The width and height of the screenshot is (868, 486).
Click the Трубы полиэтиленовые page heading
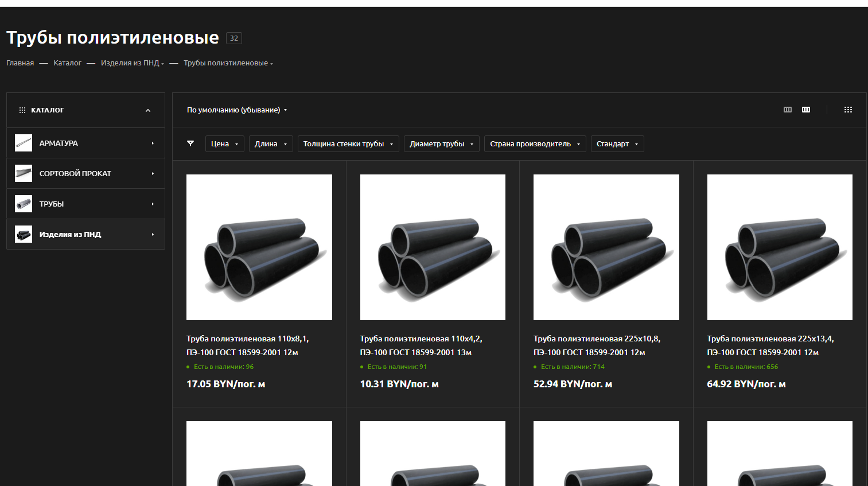point(112,38)
